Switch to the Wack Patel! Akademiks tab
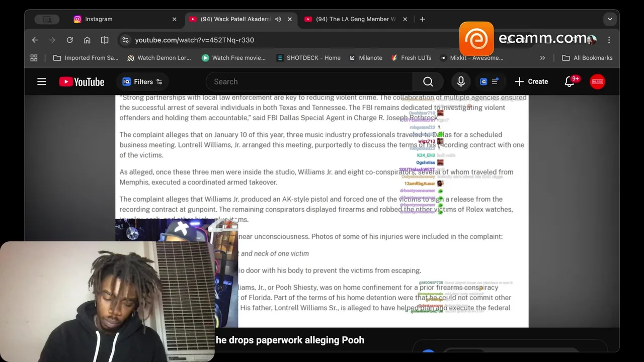This screenshot has width=644, height=362. point(235,19)
